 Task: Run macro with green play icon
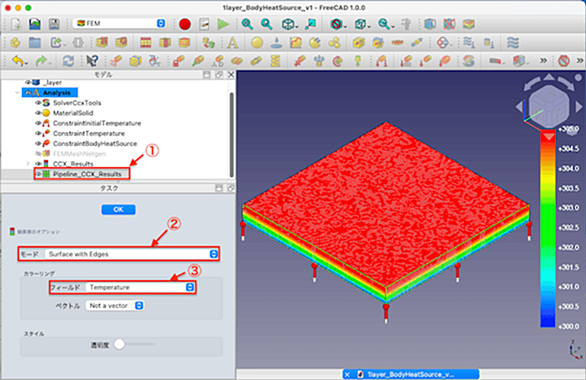pyautogui.click(x=223, y=24)
